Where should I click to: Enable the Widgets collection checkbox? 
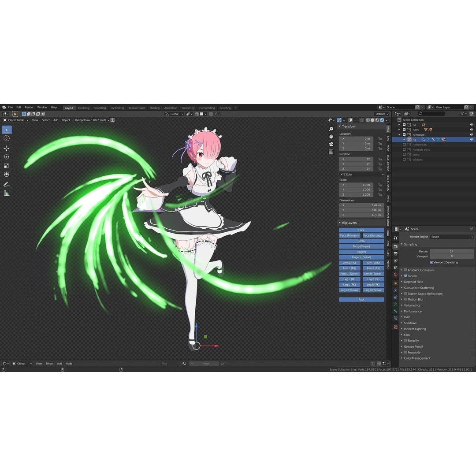(404, 160)
